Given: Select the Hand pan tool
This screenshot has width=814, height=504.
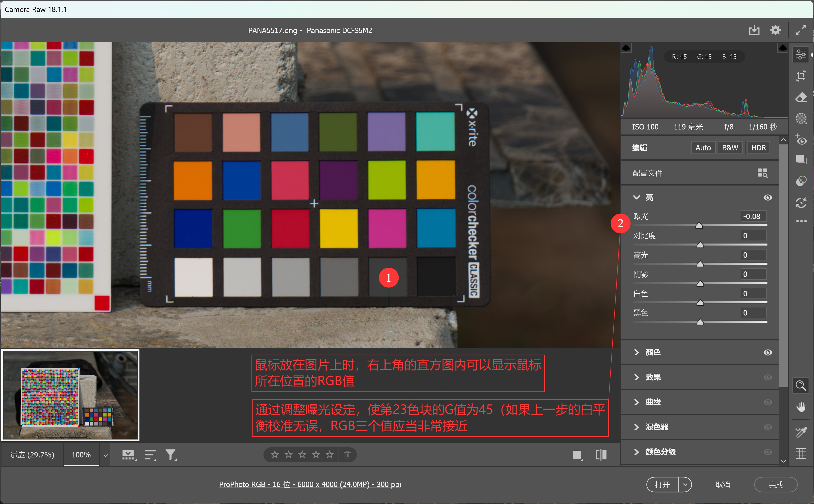Looking at the screenshot, I should coord(801,407).
